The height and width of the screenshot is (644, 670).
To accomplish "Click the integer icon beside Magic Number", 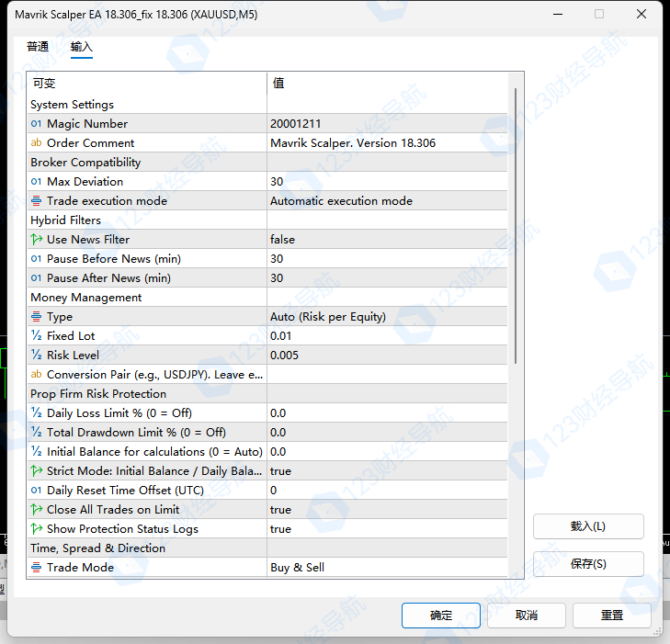I will point(37,124).
